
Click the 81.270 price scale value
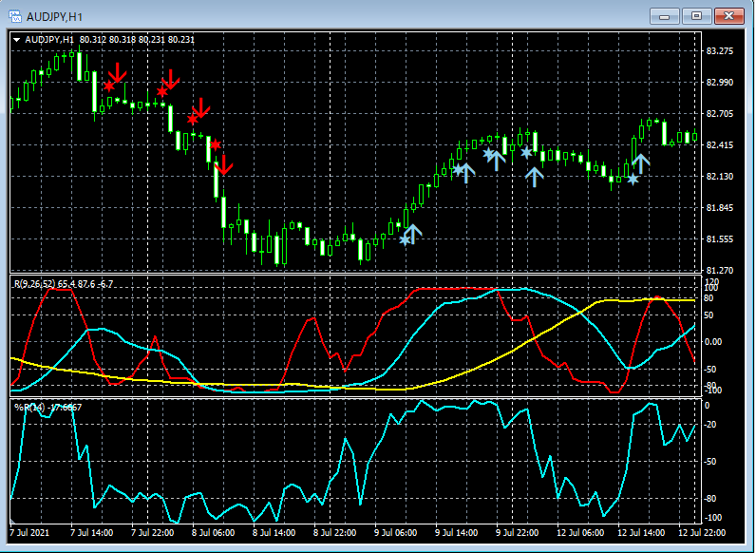(x=719, y=270)
